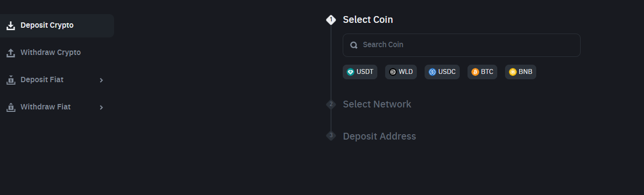644x195 pixels.
Task: Click the magnifier icon in Search Coin
Action: tap(354, 45)
